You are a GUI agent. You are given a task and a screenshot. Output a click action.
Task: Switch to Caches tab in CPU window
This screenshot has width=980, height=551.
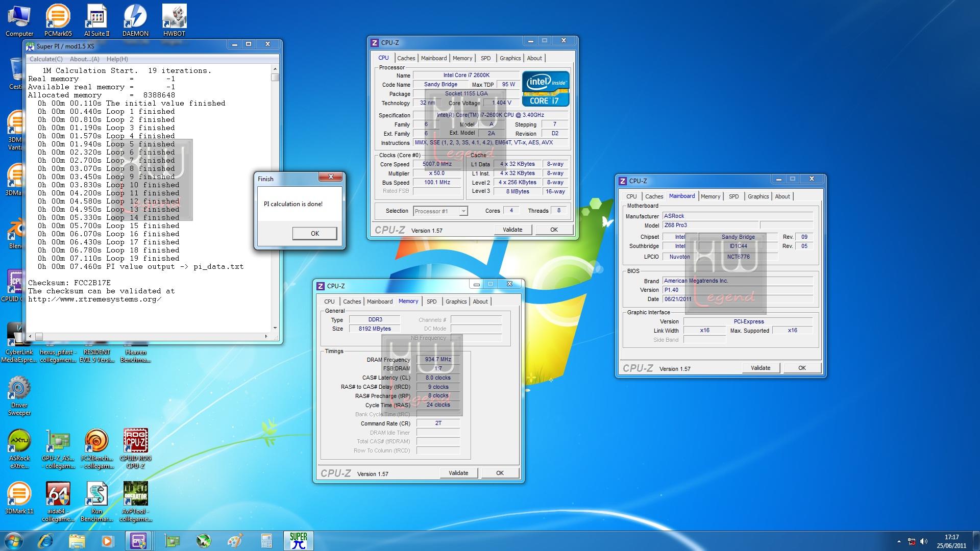(x=406, y=58)
